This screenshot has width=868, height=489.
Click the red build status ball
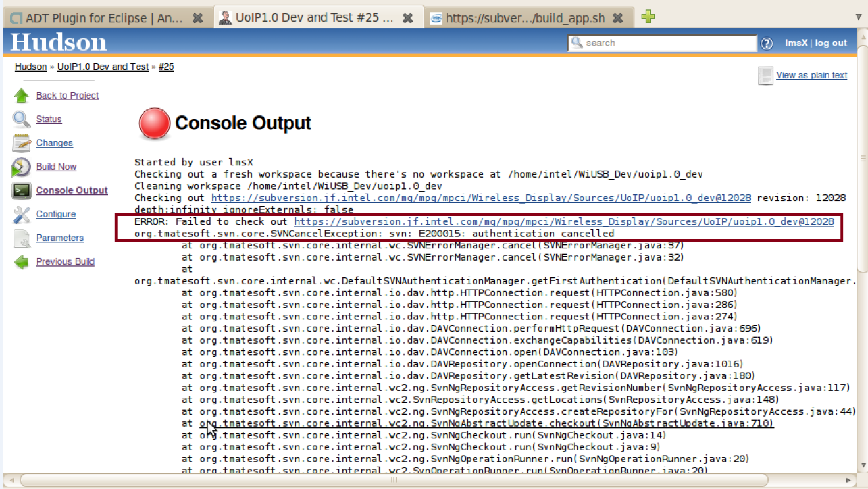pos(154,124)
